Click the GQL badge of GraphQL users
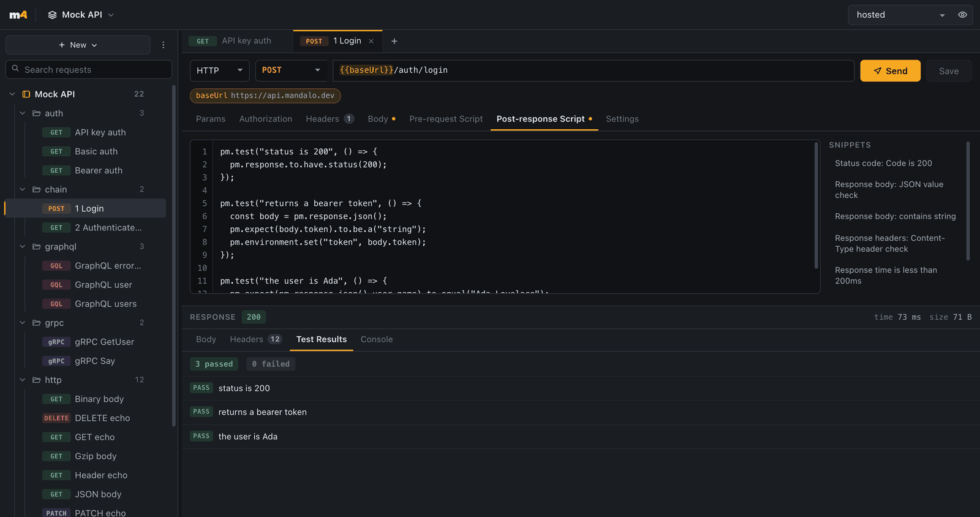980x517 pixels. [56, 304]
